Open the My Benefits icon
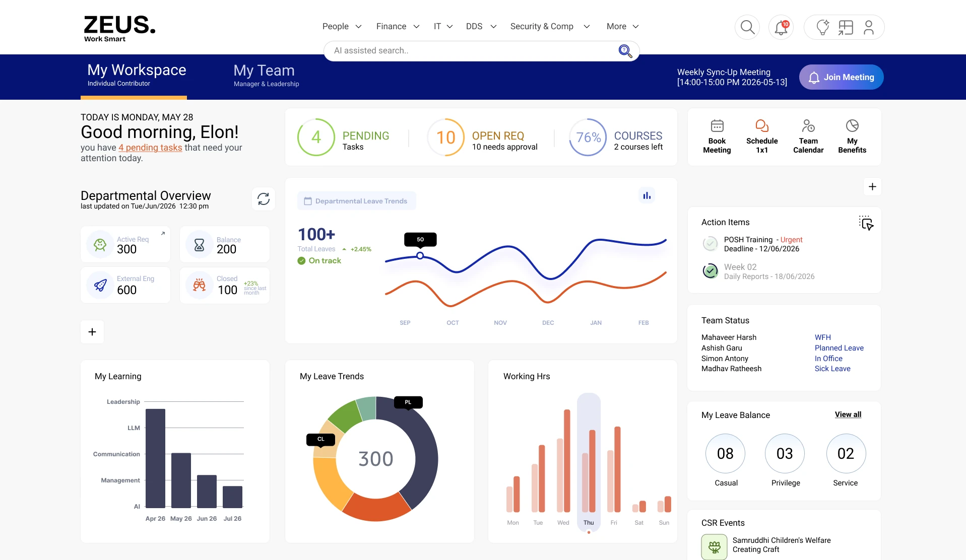966x560 pixels. [x=852, y=126]
